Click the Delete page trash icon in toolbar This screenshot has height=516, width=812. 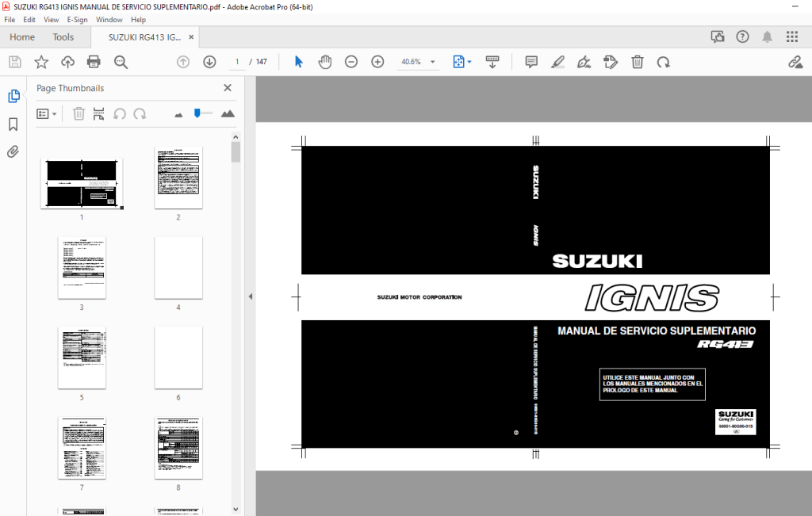point(637,62)
